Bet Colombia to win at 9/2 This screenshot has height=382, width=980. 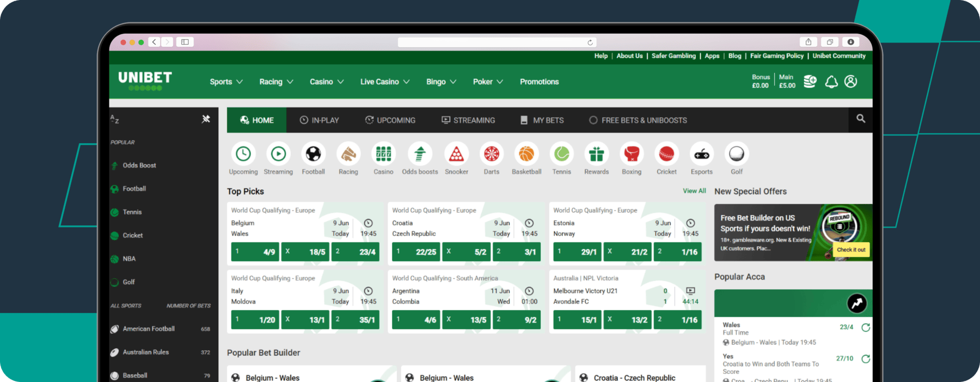(517, 320)
